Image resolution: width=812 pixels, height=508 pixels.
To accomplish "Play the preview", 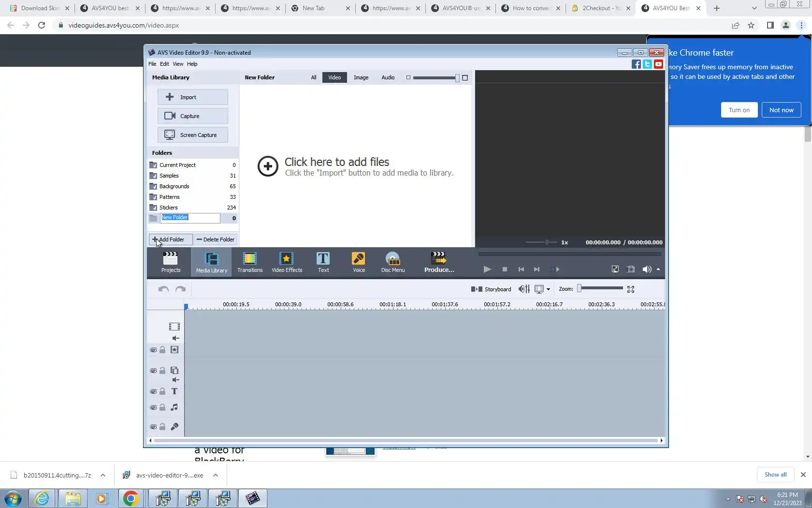I will click(487, 269).
